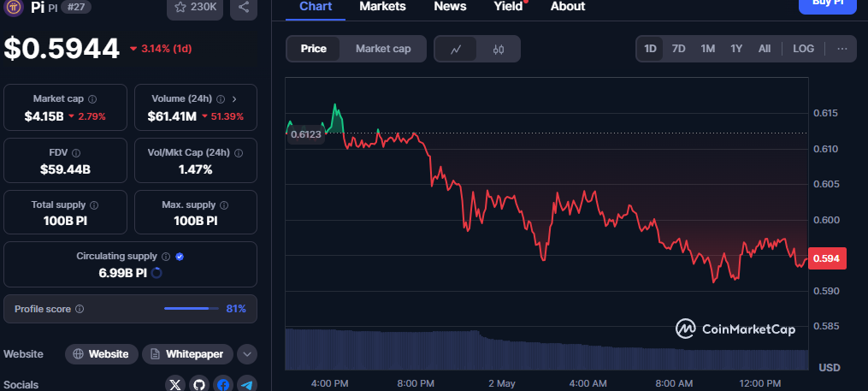Show Max. supply info icon

224,205
